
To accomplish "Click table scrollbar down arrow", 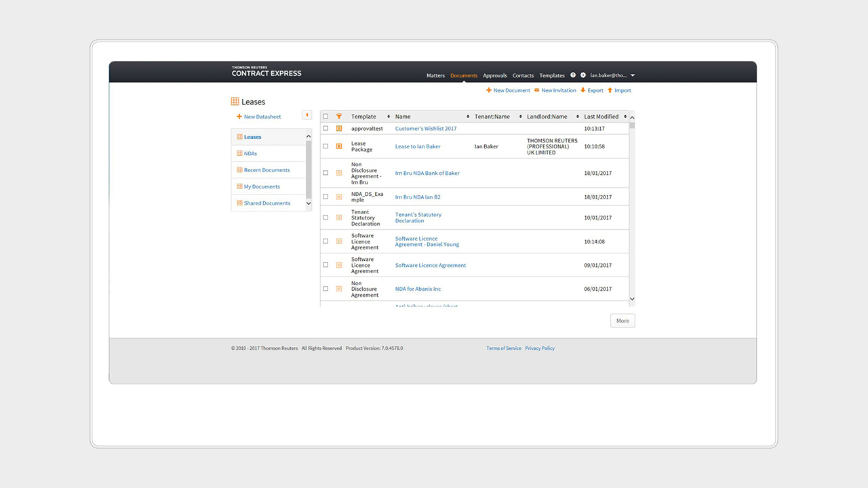I will pyautogui.click(x=632, y=299).
